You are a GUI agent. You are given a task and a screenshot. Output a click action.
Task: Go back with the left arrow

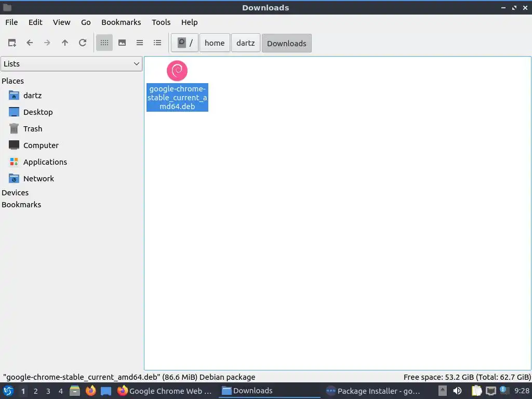[x=30, y=43]
